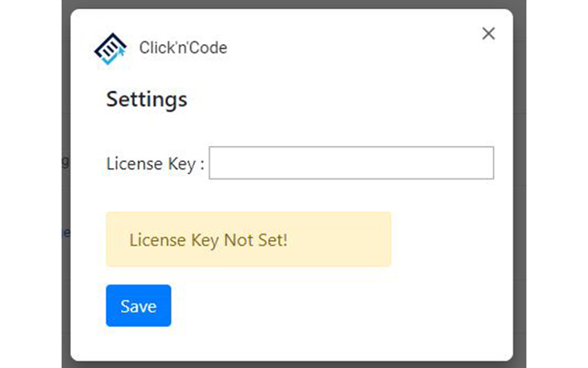
Task: Click the dark overlay above the dialog
Action: coord(294,4)
